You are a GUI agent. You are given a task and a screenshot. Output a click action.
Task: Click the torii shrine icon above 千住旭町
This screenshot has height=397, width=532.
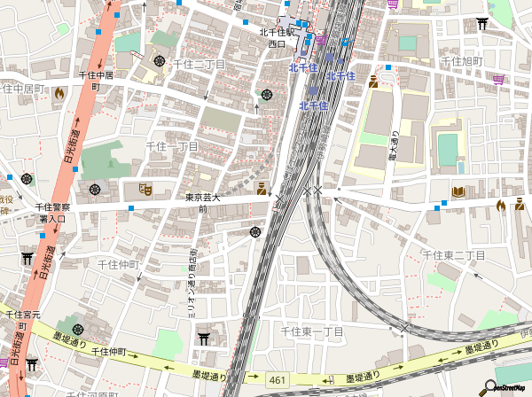[482, 24]
